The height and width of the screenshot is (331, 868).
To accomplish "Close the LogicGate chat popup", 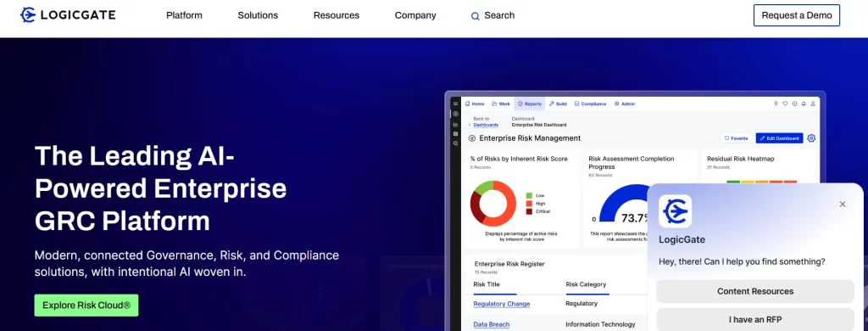I will tap(843, 204).
